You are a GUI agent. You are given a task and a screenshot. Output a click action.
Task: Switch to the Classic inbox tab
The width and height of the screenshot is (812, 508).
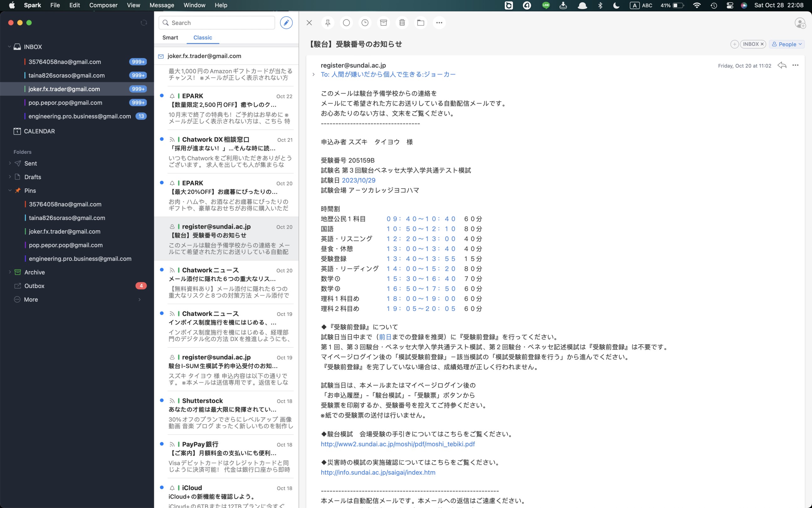203,38
